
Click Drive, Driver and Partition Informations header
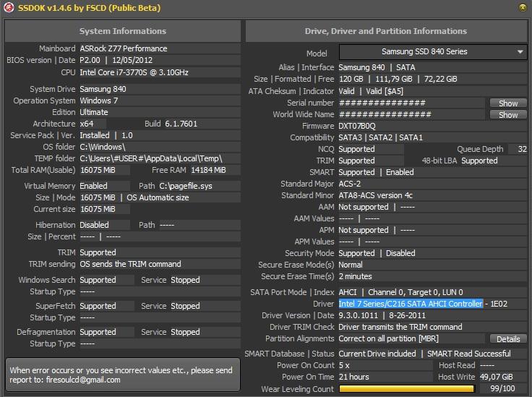pos(386,31)
